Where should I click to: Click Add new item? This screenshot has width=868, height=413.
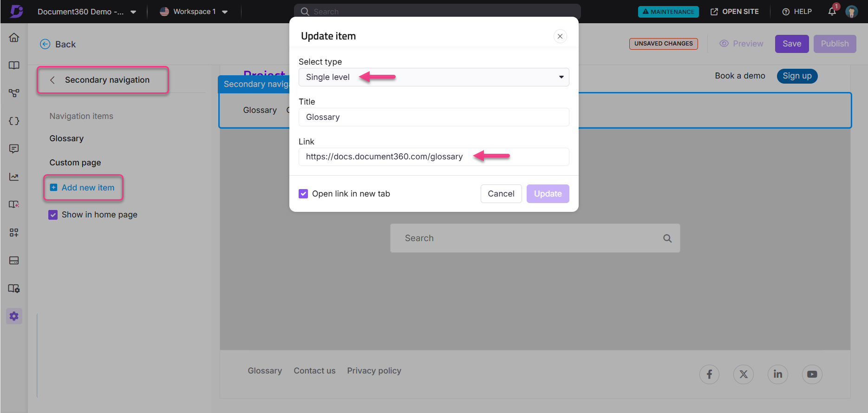(83, 188)
